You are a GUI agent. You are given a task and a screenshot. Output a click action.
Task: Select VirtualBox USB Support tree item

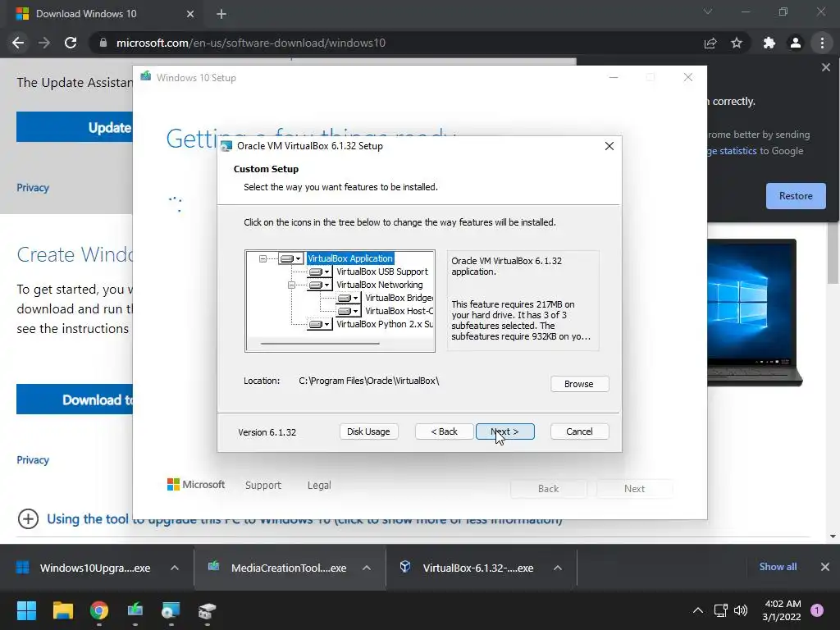(382, 272)
